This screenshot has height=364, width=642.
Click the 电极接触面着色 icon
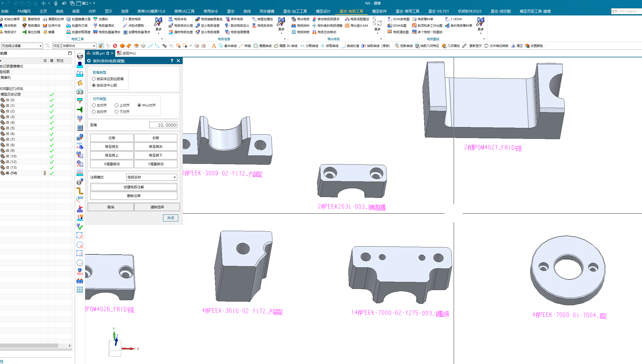[198, 19]
